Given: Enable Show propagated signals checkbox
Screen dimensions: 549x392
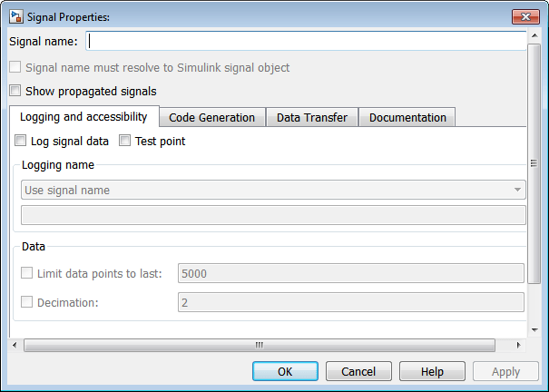Looking at the screenshot, I should click(15, 91).
